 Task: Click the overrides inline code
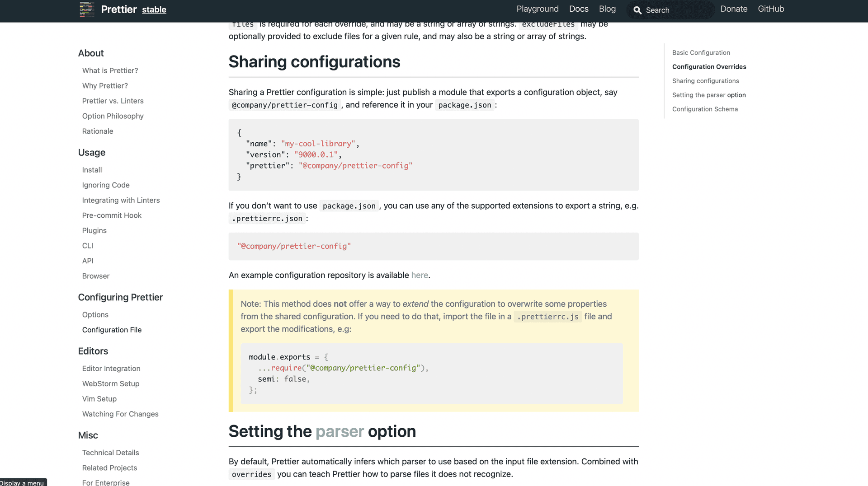pos(251,474)
